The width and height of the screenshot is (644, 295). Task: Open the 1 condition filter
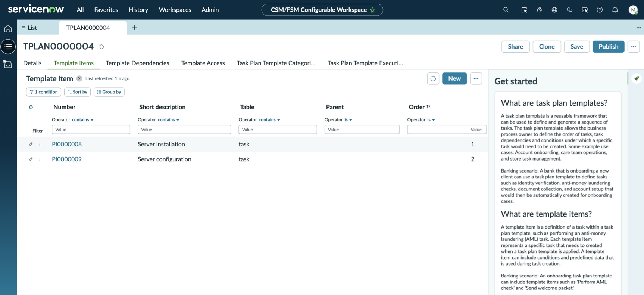(44, 92)
